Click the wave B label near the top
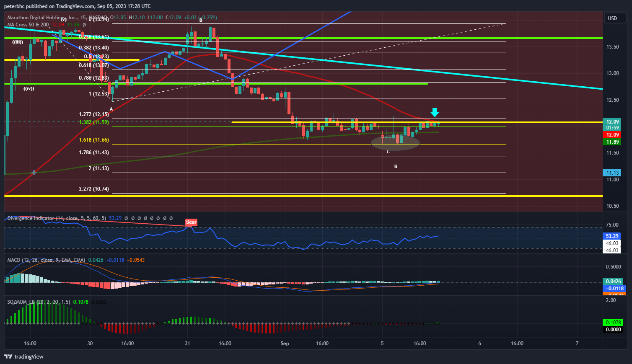This screenshot has height=364, width=632. coord(201,20)
